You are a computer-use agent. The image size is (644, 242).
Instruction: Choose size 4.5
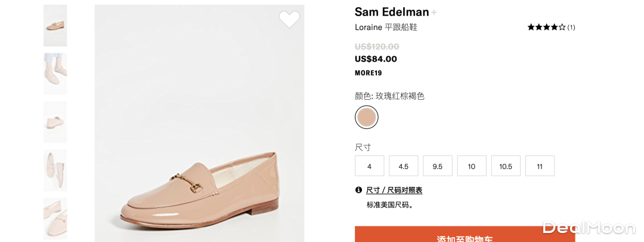[x=404, y=166]
